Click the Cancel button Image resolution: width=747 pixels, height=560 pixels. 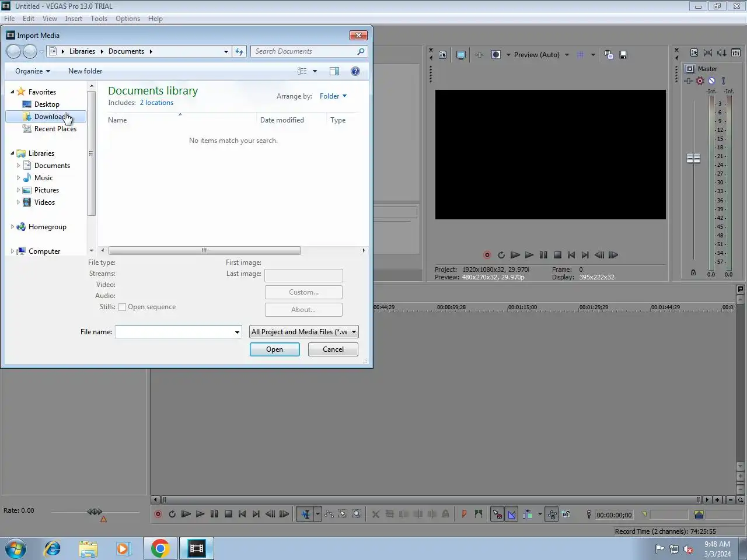tap(333, 349)
